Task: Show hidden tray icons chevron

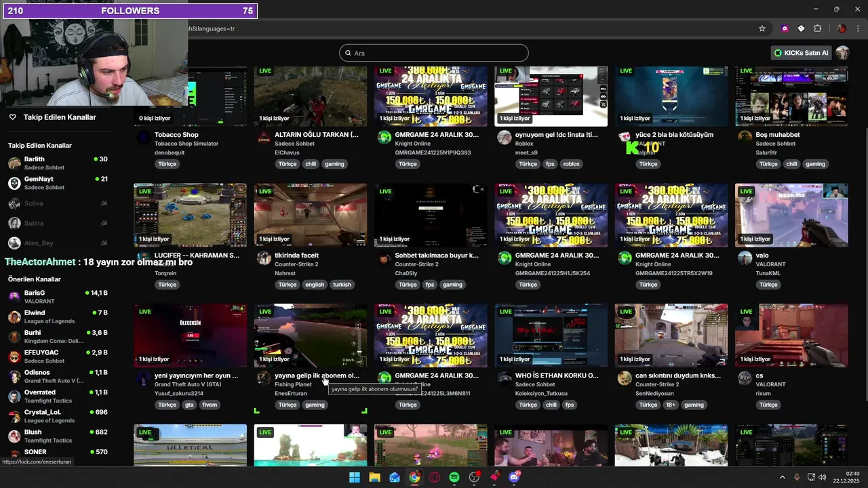Action: click(x=782, y=477)
